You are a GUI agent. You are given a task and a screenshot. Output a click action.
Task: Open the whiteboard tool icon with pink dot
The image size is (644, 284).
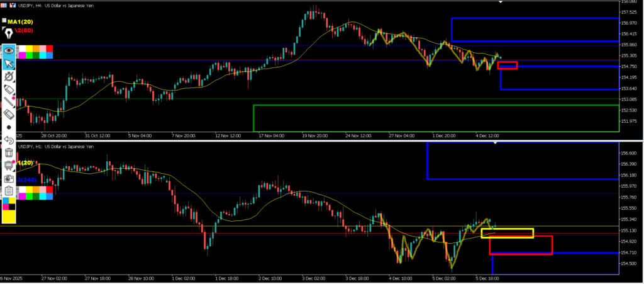[9, 166]
